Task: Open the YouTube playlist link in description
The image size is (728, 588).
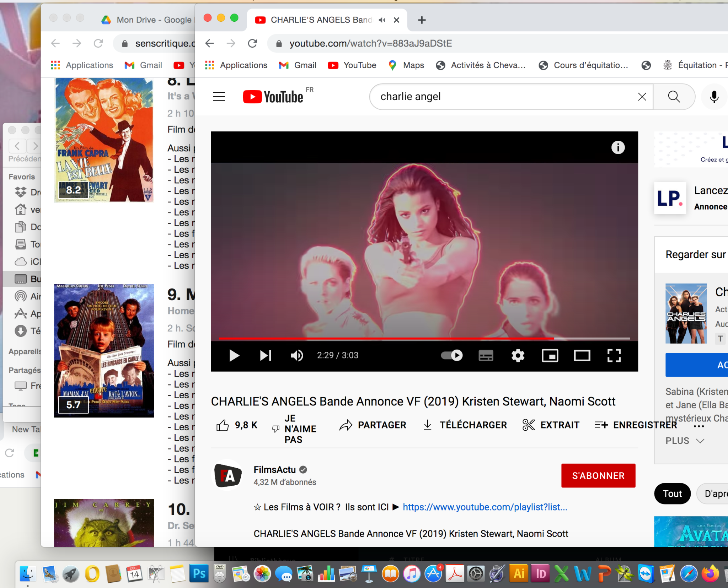Action: pyautogui.click(x=485, y=507)
